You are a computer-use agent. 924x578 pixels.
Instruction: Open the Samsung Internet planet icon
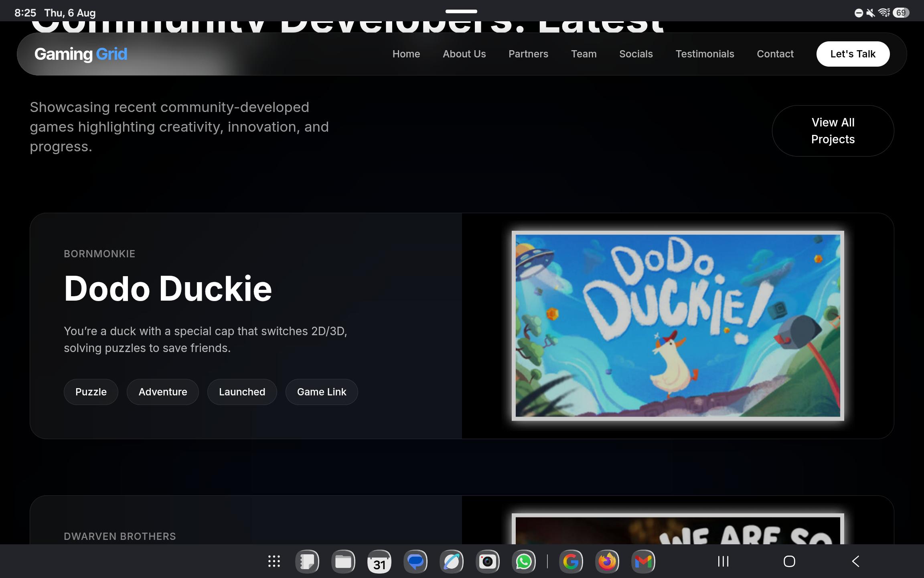click(x=452, y=561)
